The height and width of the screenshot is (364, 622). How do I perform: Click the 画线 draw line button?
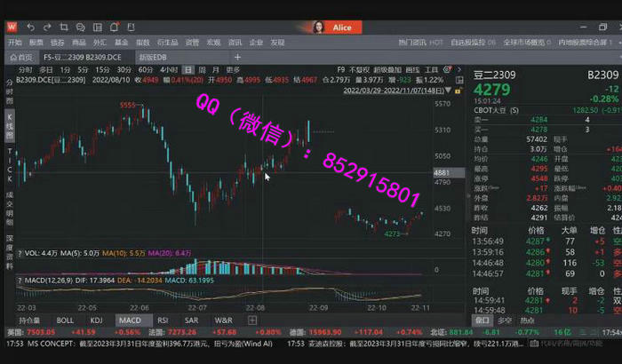(x=411, y=69)
